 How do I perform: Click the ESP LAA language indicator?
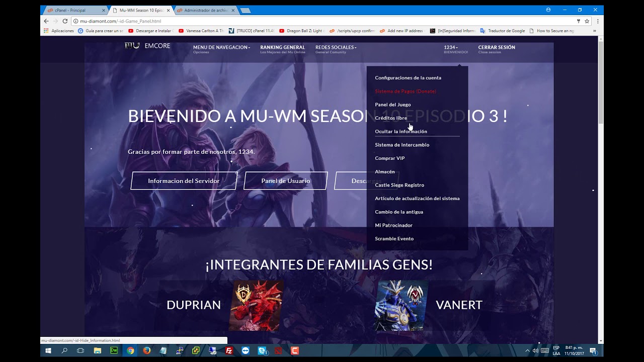pyautogui.click(x=556, y=350)
